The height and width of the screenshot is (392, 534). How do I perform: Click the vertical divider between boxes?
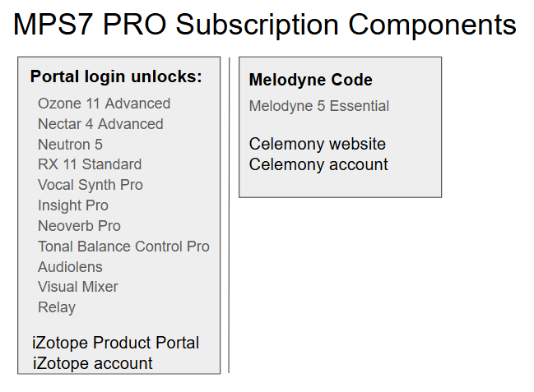coord(229,215)
